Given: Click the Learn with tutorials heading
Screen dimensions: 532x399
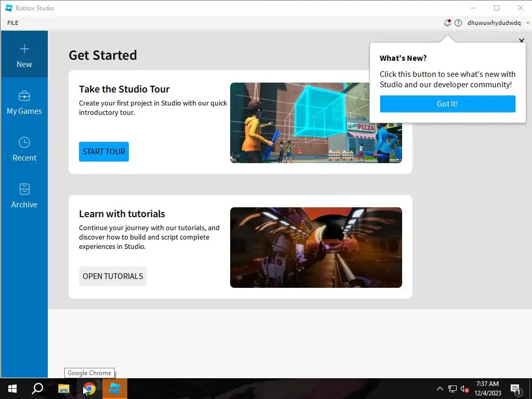Looking at the screenshot, I should [x=122, y=214].
